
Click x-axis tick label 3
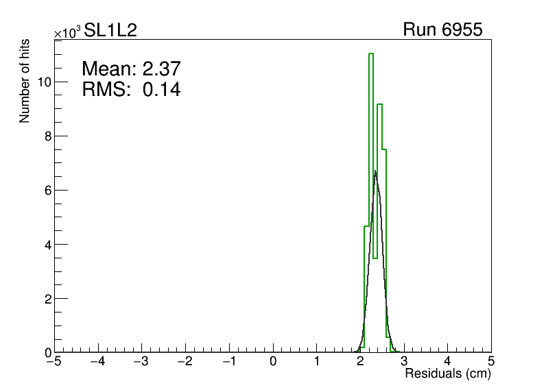tap(404, 361)
